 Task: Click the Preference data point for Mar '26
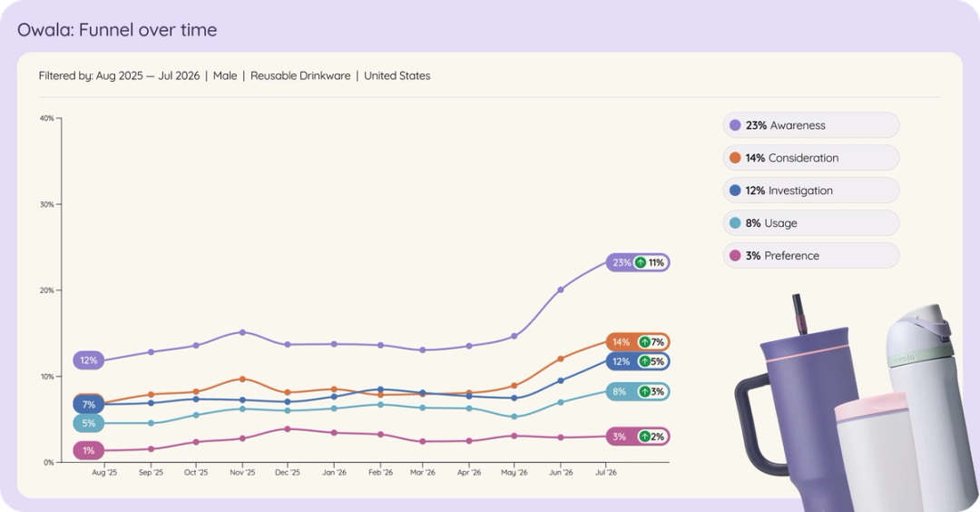pos(423,441)
